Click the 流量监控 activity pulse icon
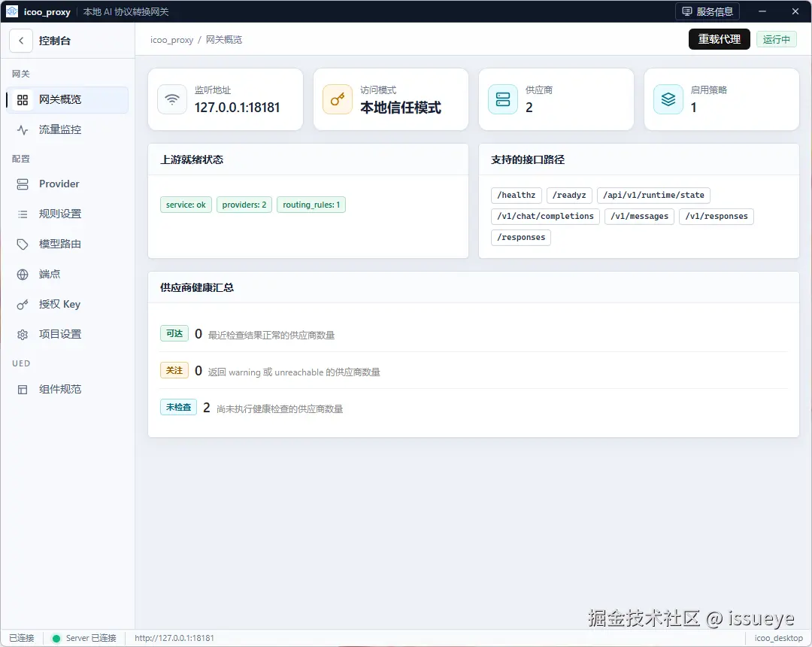 pos(23,130)
